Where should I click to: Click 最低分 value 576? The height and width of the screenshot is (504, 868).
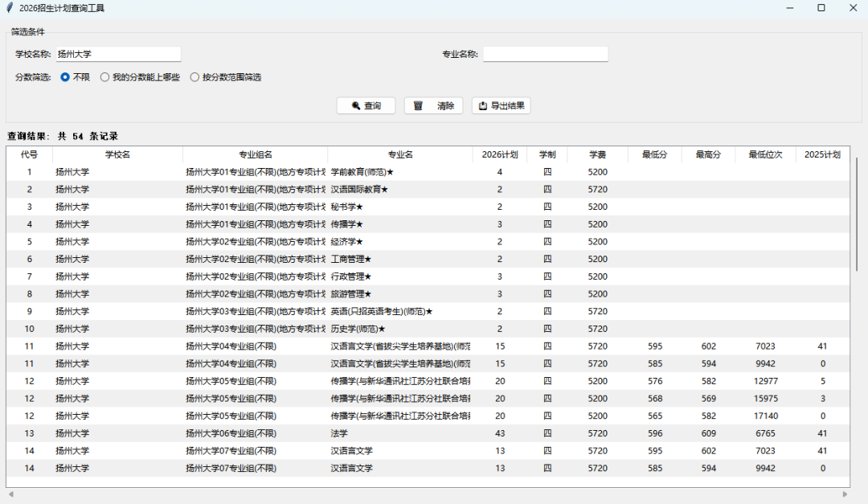(655, 381)
